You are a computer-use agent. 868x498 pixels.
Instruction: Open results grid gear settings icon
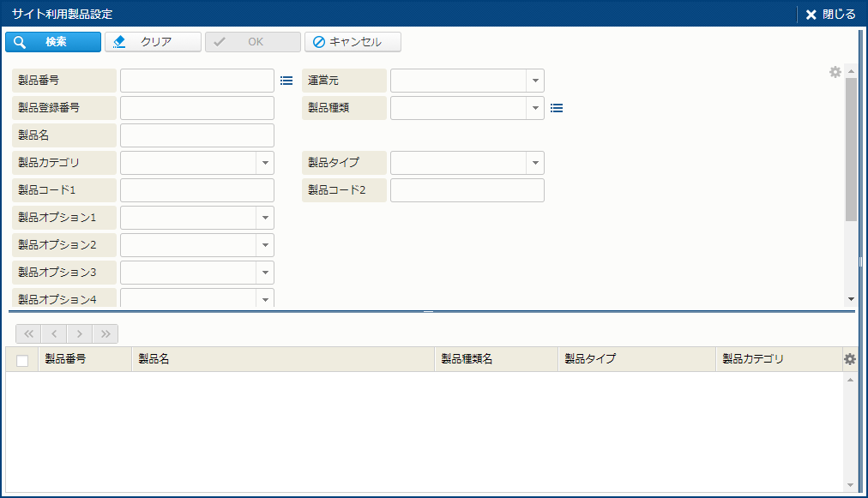(850, 359)
